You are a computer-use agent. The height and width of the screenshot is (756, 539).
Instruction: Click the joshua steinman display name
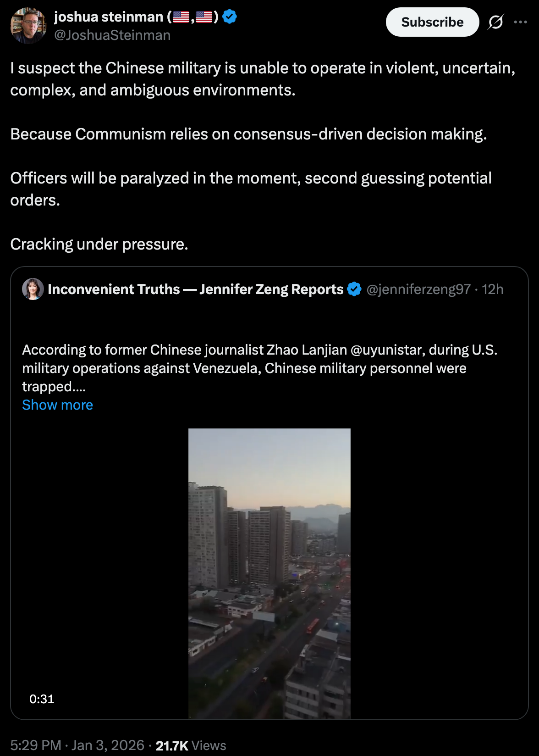tap(108, 17)
